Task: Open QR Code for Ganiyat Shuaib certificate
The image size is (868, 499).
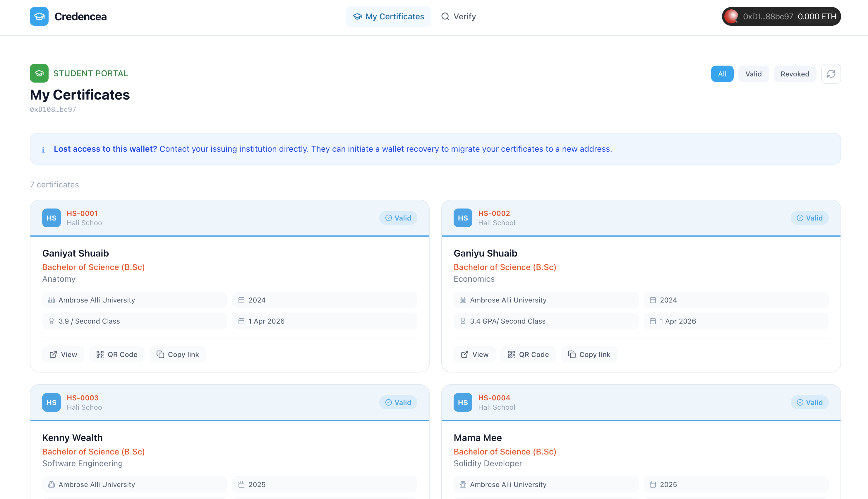Action: coord(117,354)
